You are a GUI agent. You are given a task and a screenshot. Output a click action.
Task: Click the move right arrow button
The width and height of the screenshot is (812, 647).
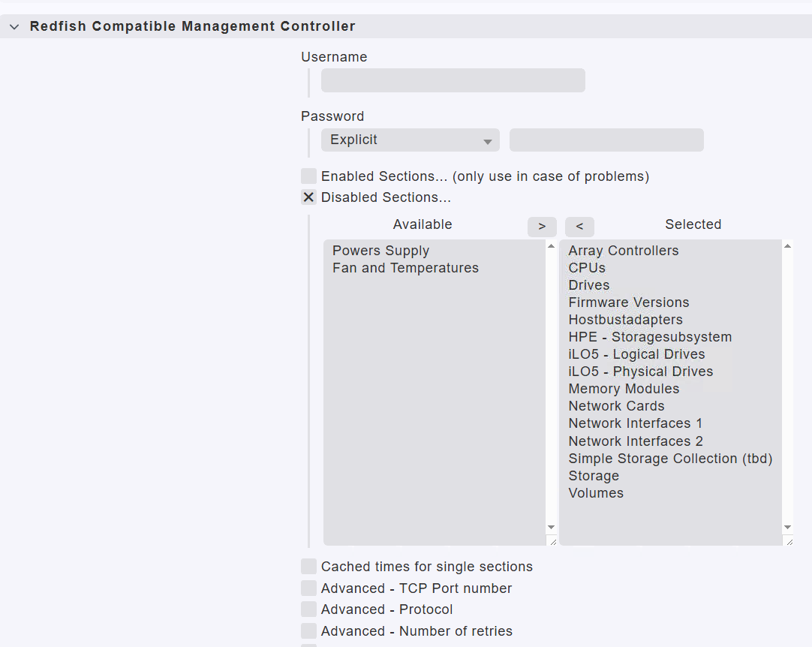542,227
